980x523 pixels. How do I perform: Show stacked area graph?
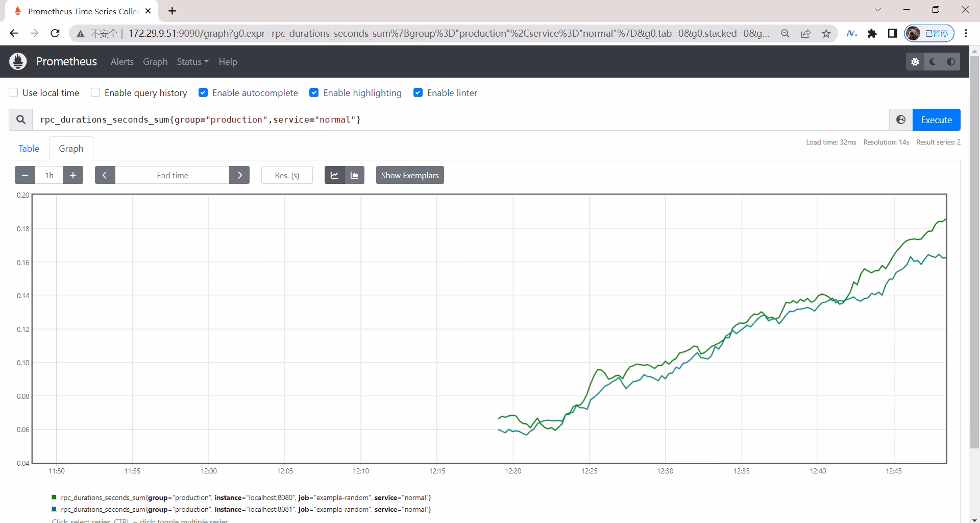(x=355, y=175)
